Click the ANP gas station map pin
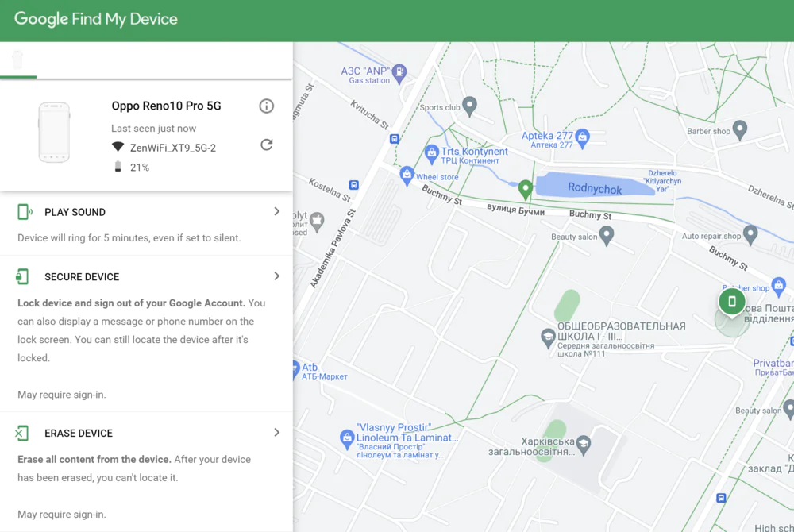Viewport: 794px width, 532px height. tap(399, 73)
